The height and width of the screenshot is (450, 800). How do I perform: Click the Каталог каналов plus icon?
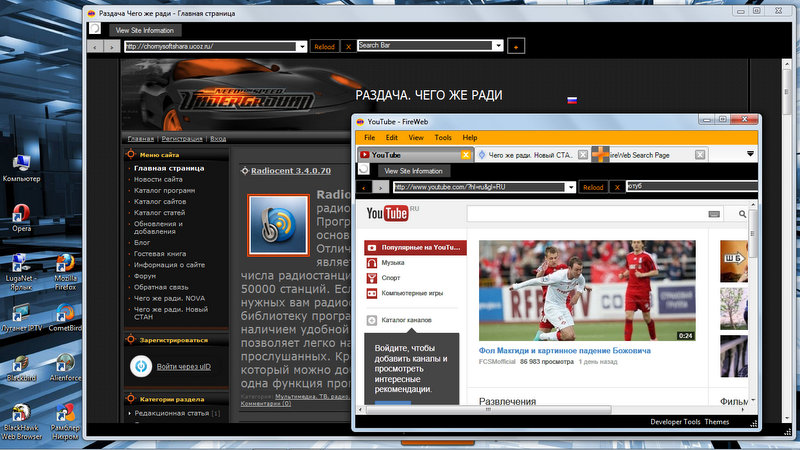(x=371, y=320)
